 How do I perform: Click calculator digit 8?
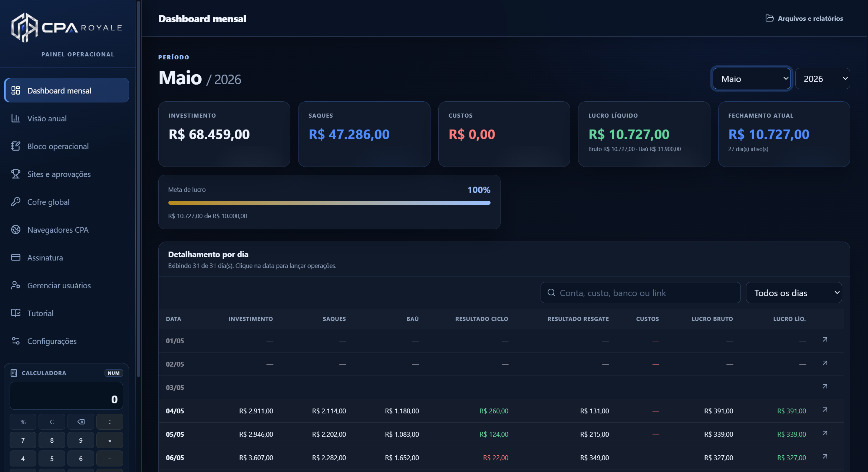click(x=52, y=440)
